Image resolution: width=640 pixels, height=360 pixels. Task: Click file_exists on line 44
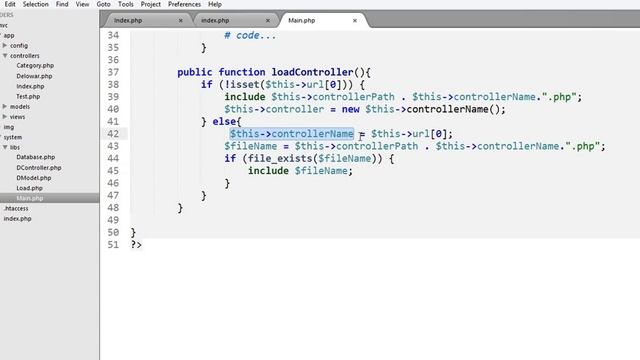[x=280, y=158]
